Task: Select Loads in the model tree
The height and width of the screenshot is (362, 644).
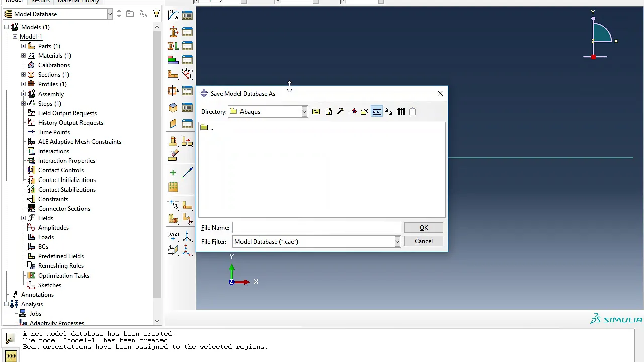Action: point(46,237)
